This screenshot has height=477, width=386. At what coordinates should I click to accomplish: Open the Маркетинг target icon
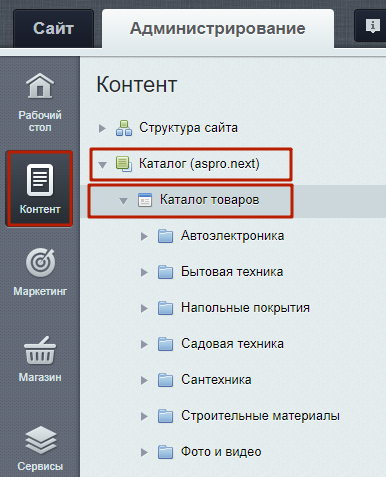41,263
